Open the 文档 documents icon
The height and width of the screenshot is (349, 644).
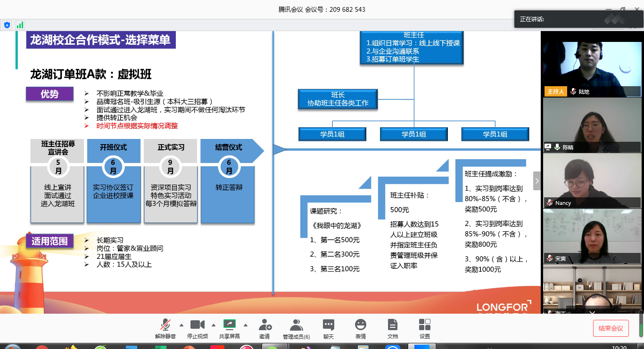[x=392, y=325]
